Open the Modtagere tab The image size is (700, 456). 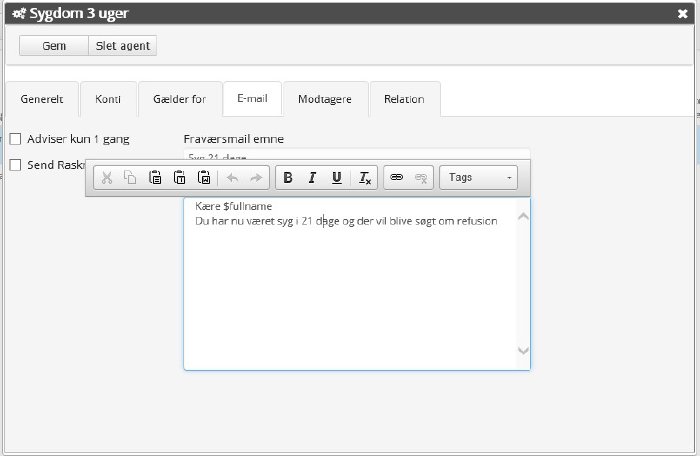click(325, 99)
